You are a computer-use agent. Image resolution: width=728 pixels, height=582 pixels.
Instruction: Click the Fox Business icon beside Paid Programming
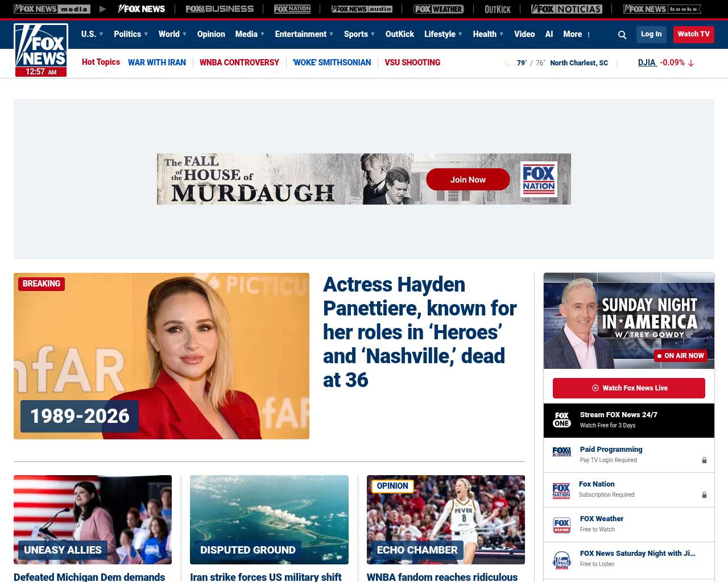tap(562, 452)
